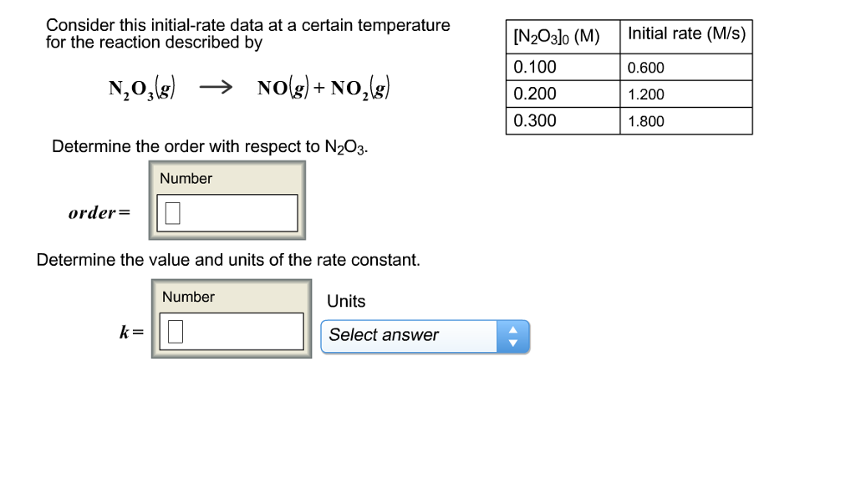Click the Number label above the order box

(186, 178)
